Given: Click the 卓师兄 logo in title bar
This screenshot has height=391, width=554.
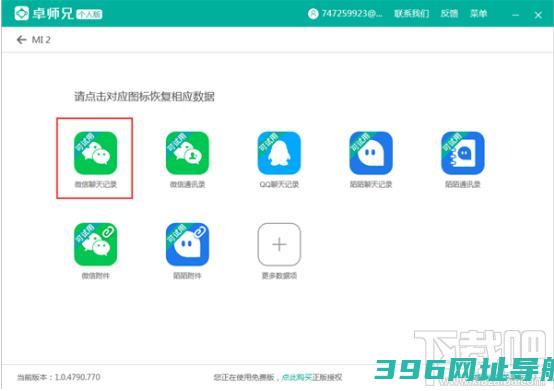Looking at the screenshot, I should pos(22,13).
